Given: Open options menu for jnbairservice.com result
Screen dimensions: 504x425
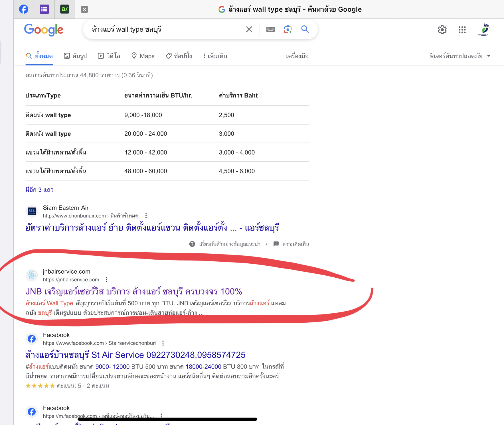Looking at the screenshot, I should click(106, 280).
